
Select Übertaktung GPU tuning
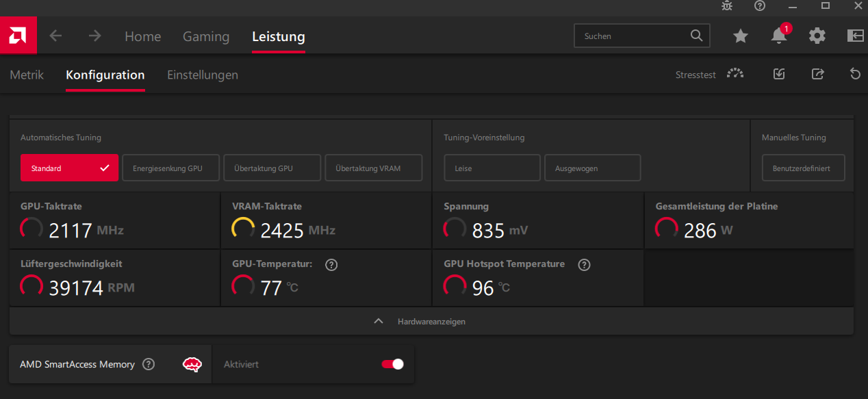pos(272,168)
